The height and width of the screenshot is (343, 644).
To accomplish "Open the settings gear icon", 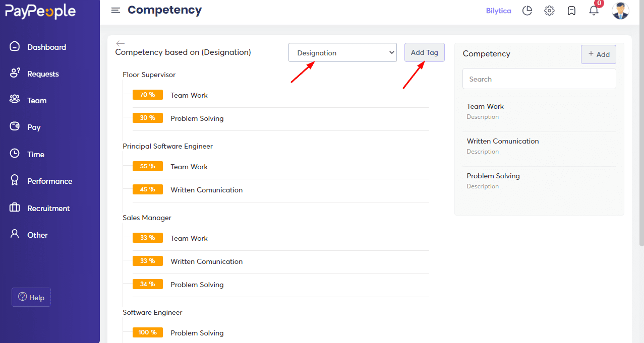I will (549, 11).
